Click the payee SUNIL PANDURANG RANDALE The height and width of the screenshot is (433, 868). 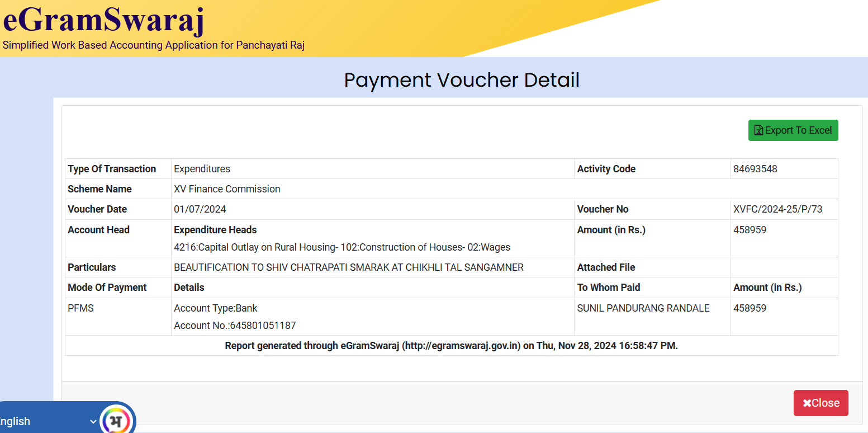click(x=643, y=308)
